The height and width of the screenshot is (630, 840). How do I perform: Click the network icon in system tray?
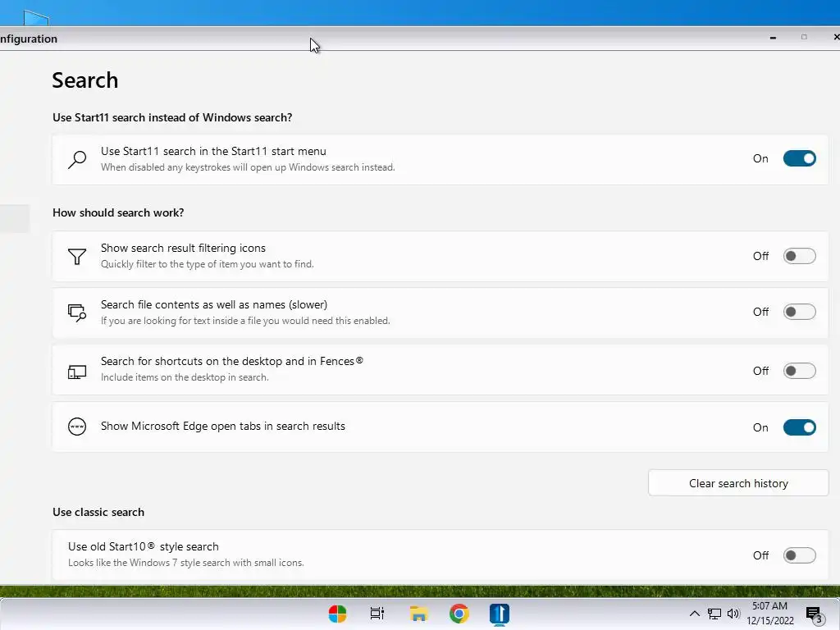714,614
